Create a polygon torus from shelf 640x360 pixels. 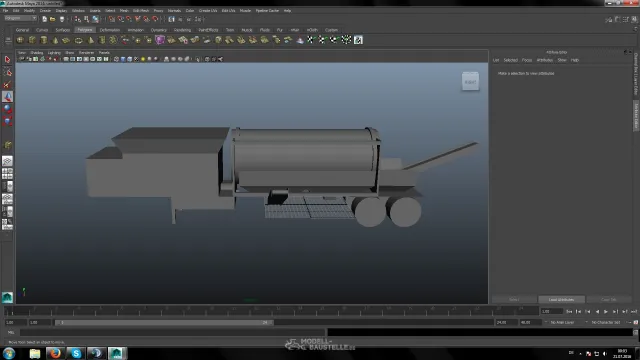[x=78, y=40]
